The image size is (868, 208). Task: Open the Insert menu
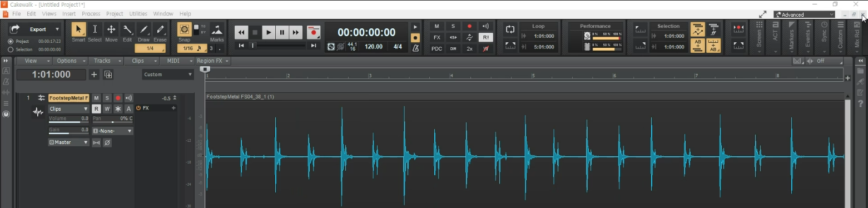click(69, 13)
